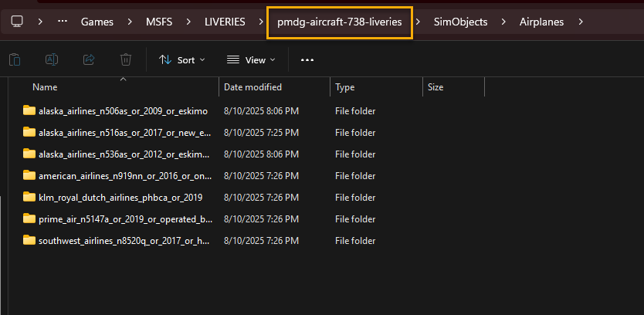Expand chevron after LIVERIES breadcrumb
This screenshot has width=644, height=315.
pos(262,22)
